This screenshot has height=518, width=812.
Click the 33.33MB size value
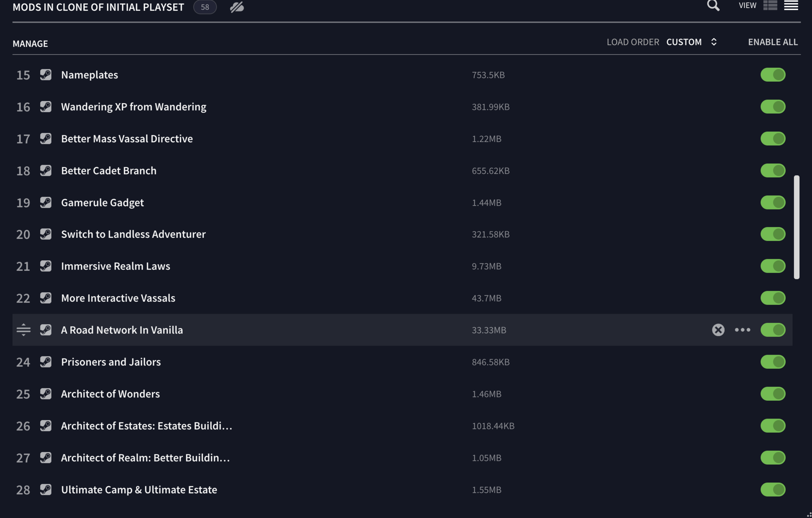489,330
